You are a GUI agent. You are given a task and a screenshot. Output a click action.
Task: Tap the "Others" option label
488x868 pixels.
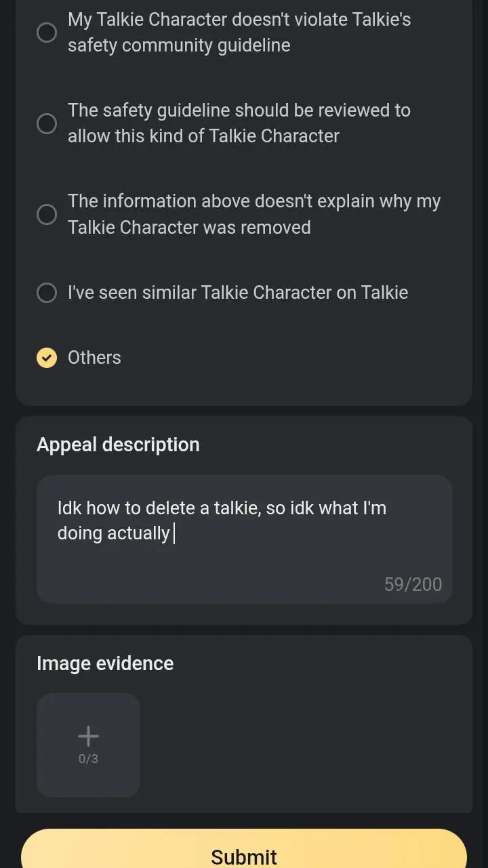coord(94,358)
